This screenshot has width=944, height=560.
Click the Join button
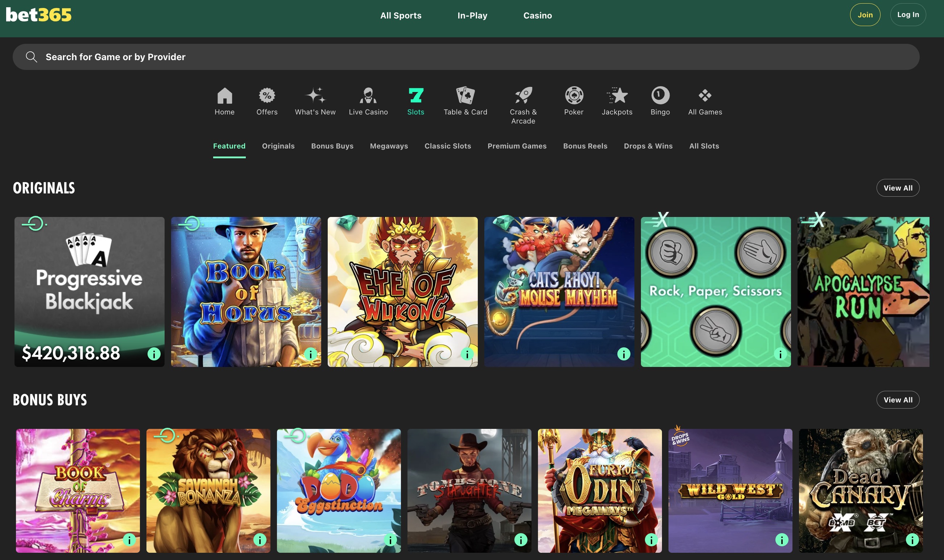(x=865, y=15)
